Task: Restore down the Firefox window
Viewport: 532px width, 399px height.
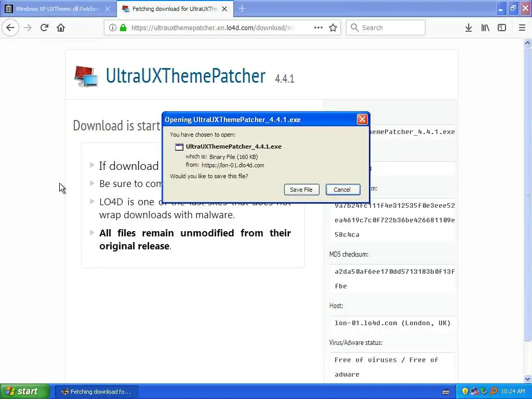Action: pyautogui.click(x=513, y=8)
